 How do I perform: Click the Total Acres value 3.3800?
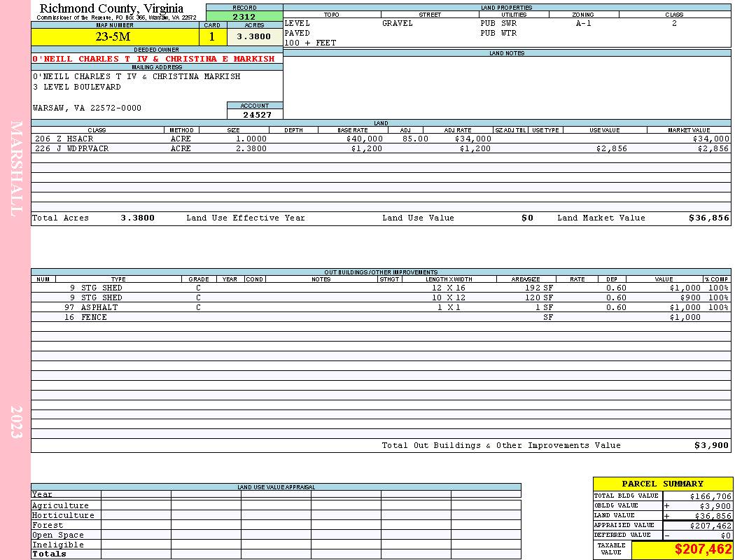137,218
